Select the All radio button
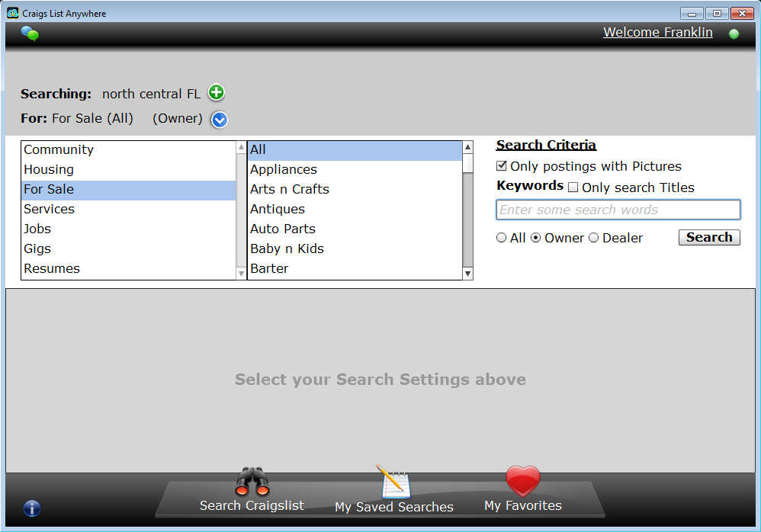Viewport: 761px width, 532px height. coord(501,238)
